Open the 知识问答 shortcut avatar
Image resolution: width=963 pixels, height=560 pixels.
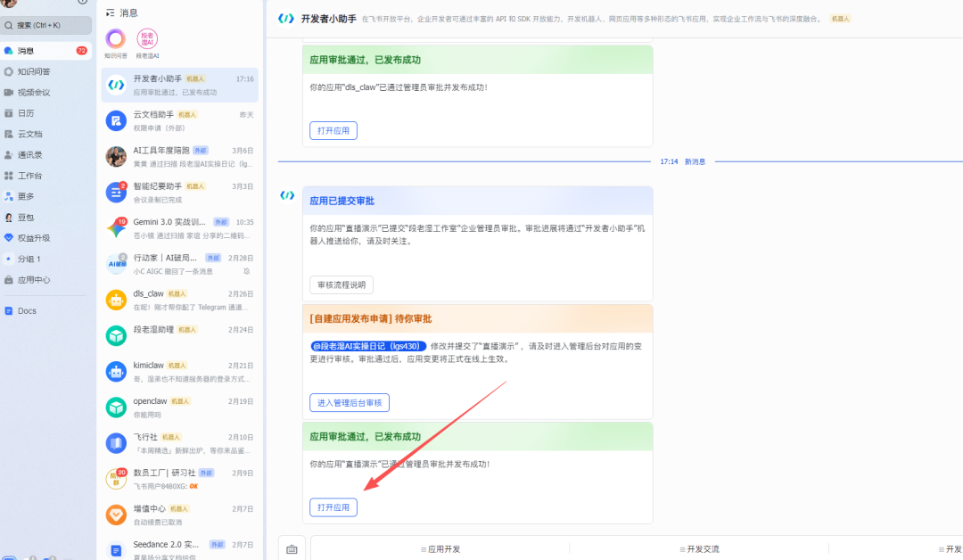115,39
